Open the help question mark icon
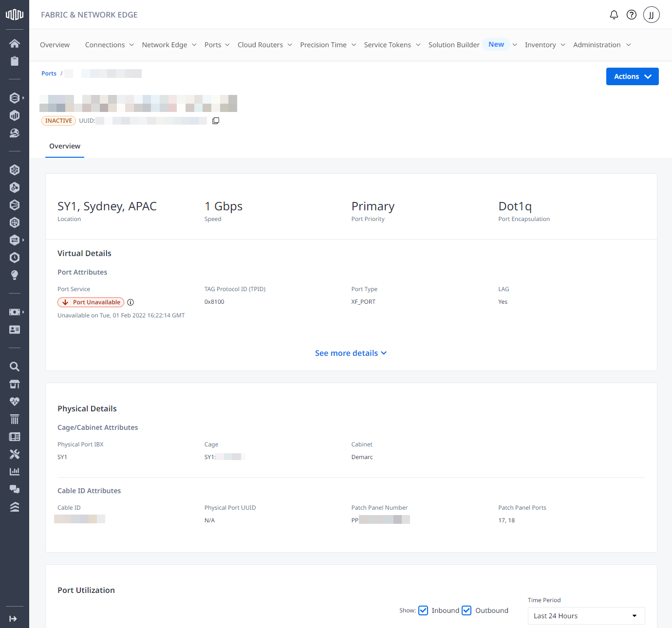Screen dimensions: 672x628 point(632,15)
